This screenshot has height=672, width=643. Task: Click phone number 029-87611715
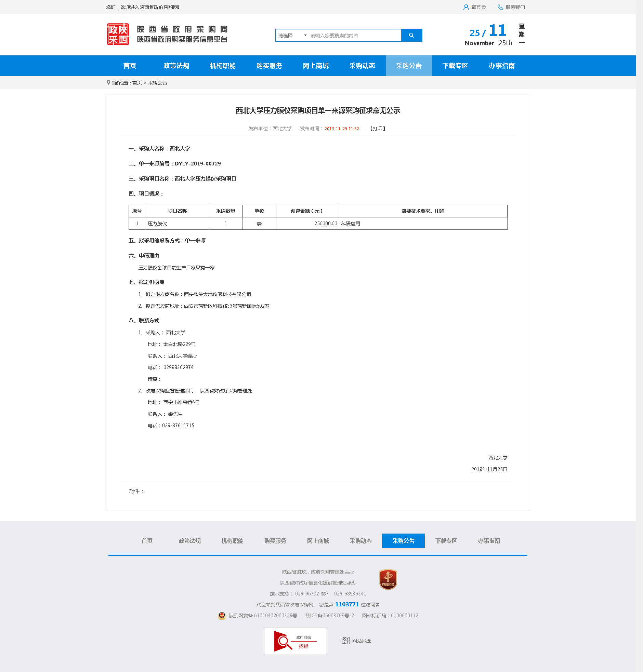(178, 426)
